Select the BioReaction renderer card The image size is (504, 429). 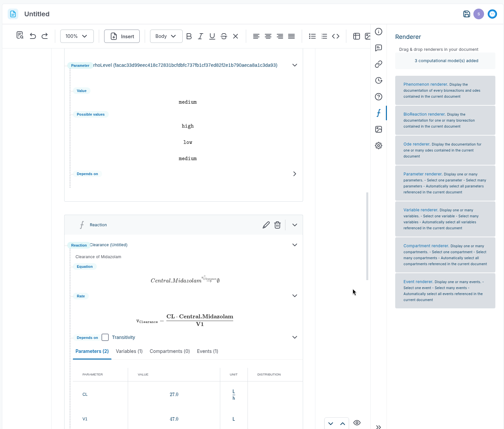445,120
